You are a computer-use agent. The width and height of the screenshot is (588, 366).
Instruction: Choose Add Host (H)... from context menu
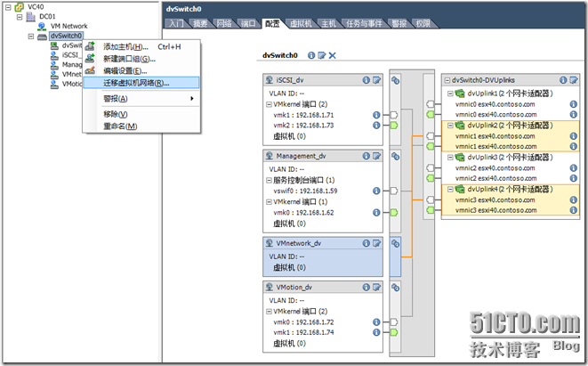pos(141,46)
